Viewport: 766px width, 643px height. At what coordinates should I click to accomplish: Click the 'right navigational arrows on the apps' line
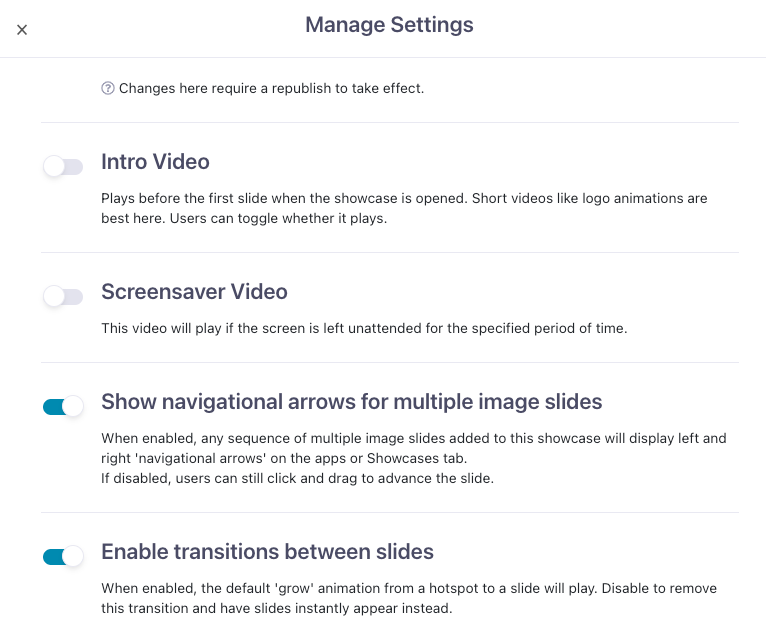(x=284, y=458)
